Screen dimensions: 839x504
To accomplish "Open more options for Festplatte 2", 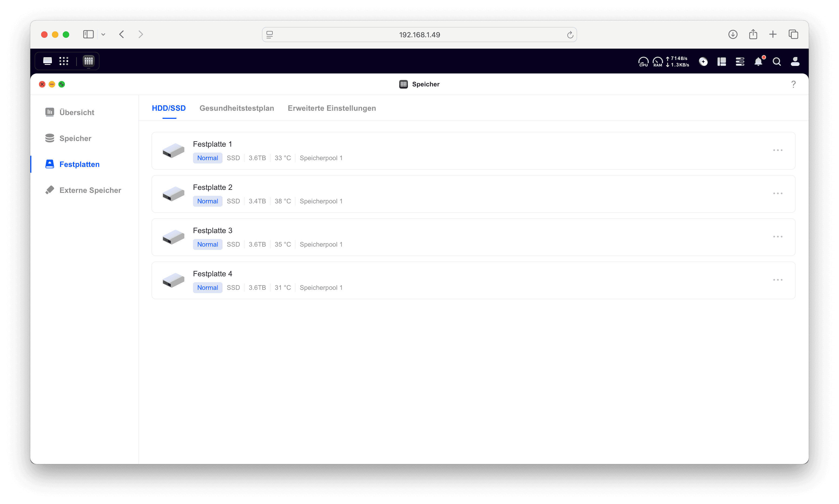I will tap(777, 193).
